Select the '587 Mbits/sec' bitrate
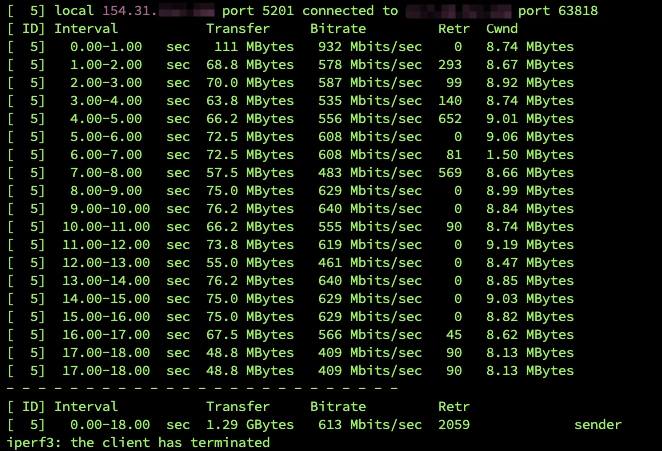The width and height of the screenshot is (662, 451). pyautogui.click(x=370, y=83)
